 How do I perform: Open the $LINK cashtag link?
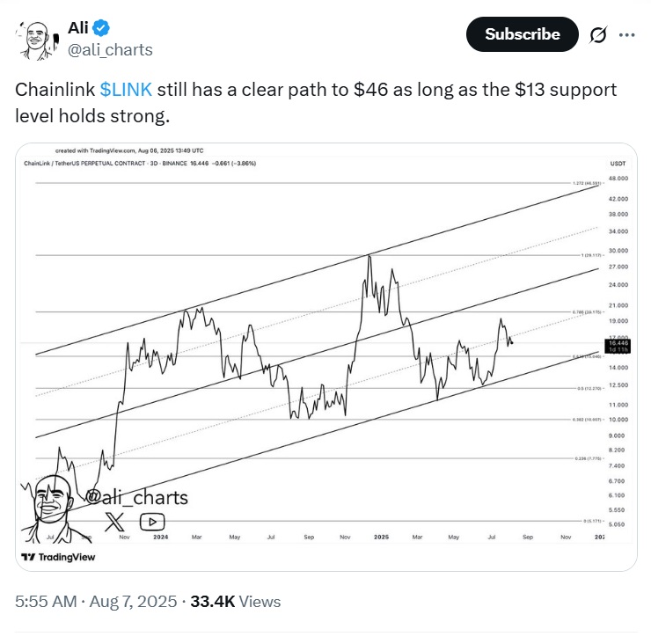tap(126, 90)
